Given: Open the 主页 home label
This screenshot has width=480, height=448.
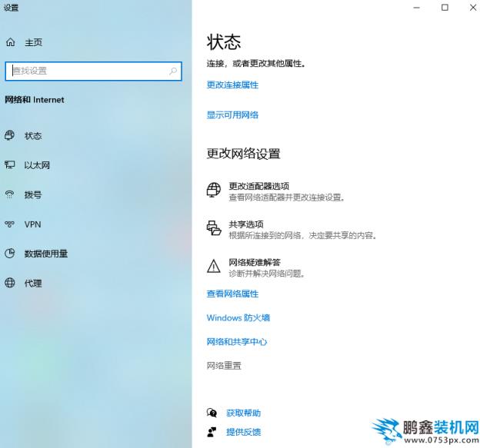Looking at the screenshot, I should tap(33, 42).
